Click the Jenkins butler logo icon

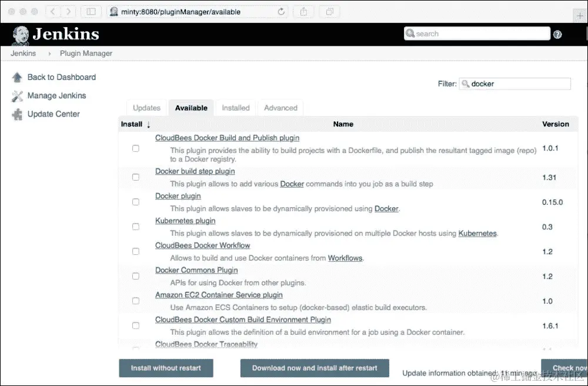(x=20, y=35)
